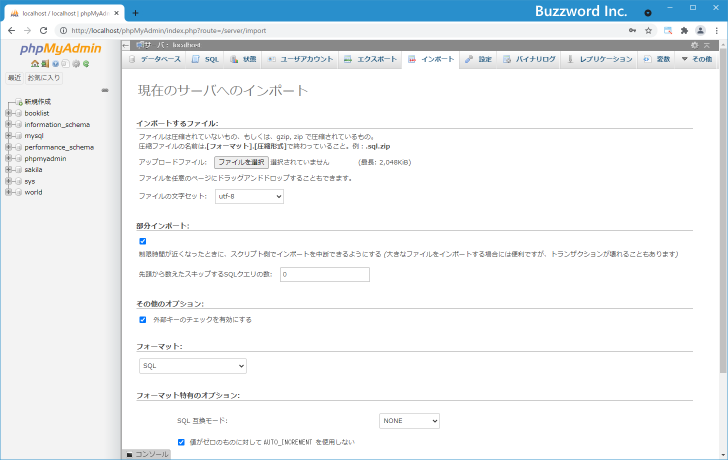The width and height of the screenshot is (728, 460).
Task: Click the phpMyAdmin logo
Action: [x=60, y=49]
